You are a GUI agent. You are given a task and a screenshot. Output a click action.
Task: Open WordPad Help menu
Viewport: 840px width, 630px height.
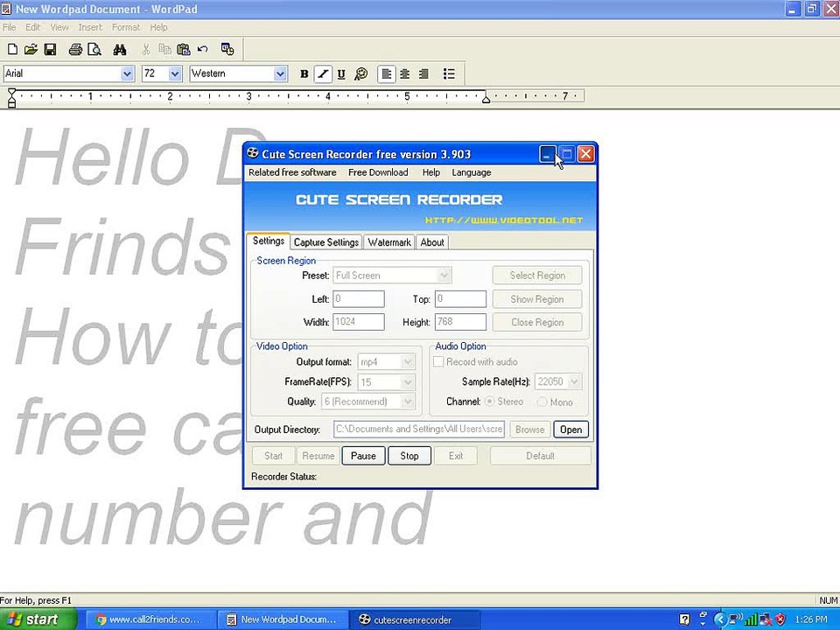pyautogui.click(x=158, y=27)
